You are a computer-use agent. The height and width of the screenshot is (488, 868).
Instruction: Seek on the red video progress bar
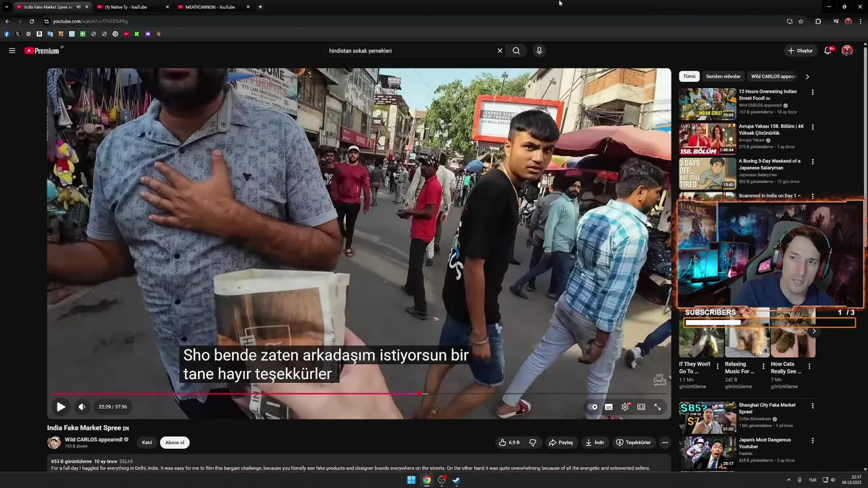[x=359, y=394]
